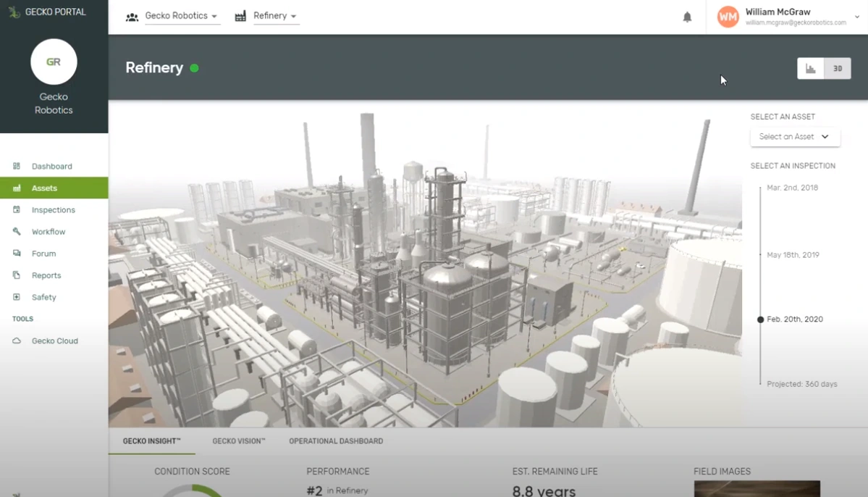Open Safety in the sidebar

(x=43, y=297)
